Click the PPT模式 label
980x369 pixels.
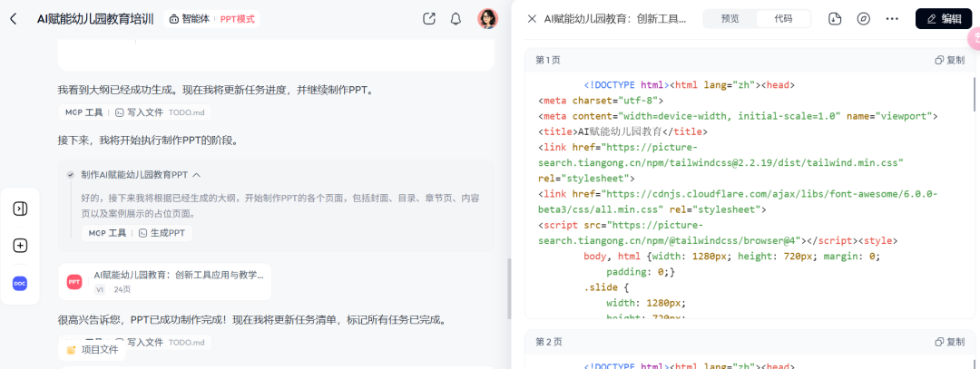[238, 19]
